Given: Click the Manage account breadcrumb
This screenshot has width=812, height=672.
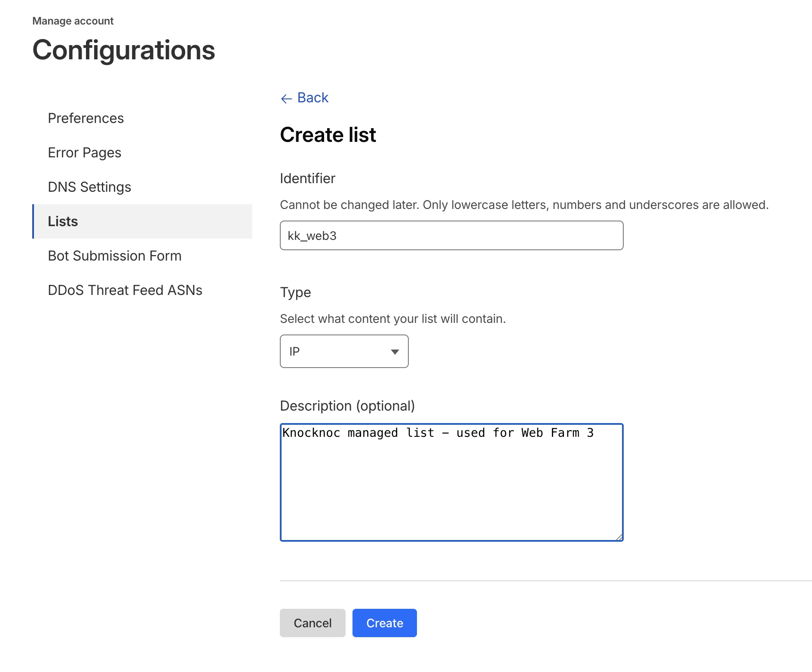Looking at the screenshot, I should [73, 21].
